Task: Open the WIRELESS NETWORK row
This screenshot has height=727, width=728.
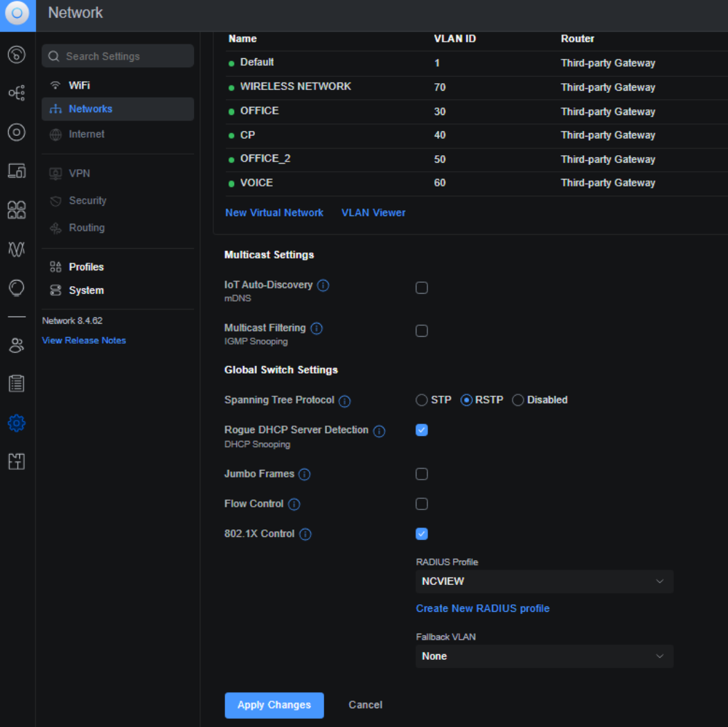Action: [x=477, y=87]
